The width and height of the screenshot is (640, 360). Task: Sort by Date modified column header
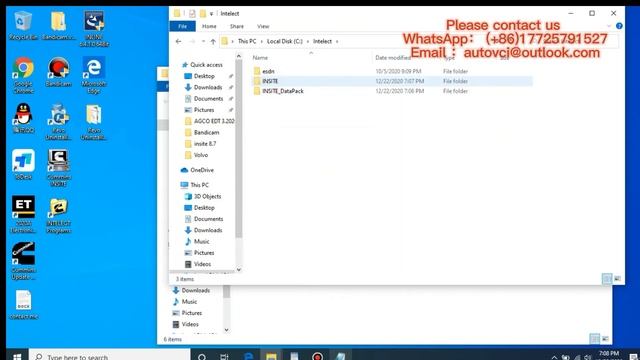[x=393, y=58]
